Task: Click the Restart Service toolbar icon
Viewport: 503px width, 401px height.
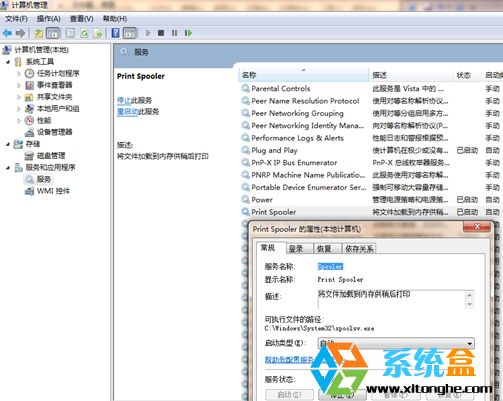Action: (x=188, y=33)
